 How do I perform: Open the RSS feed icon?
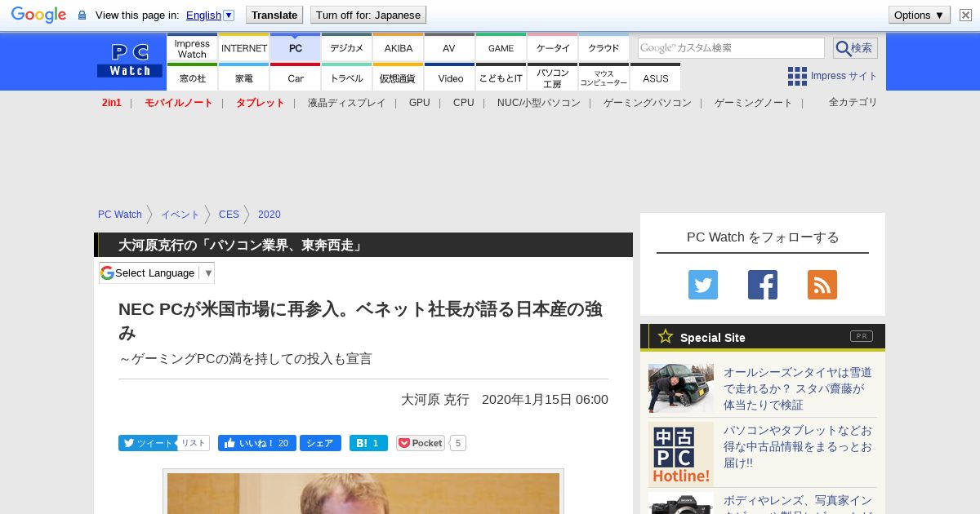822,285
